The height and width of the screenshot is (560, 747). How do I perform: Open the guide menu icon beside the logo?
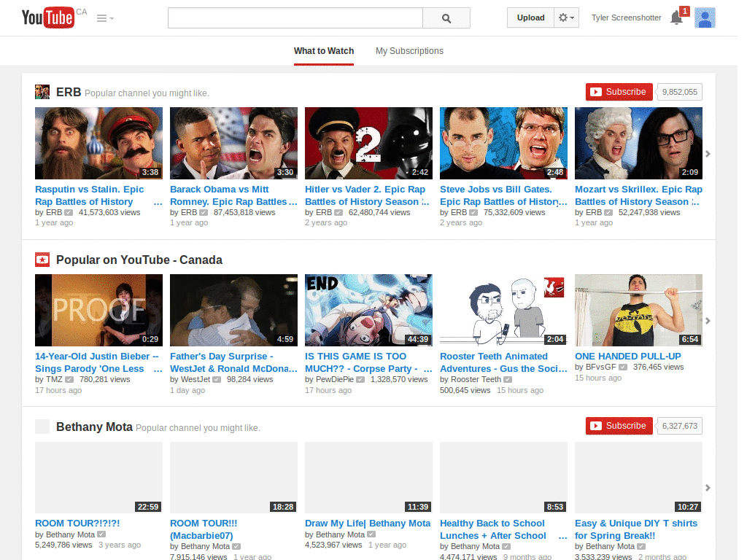tap(102, 17)
